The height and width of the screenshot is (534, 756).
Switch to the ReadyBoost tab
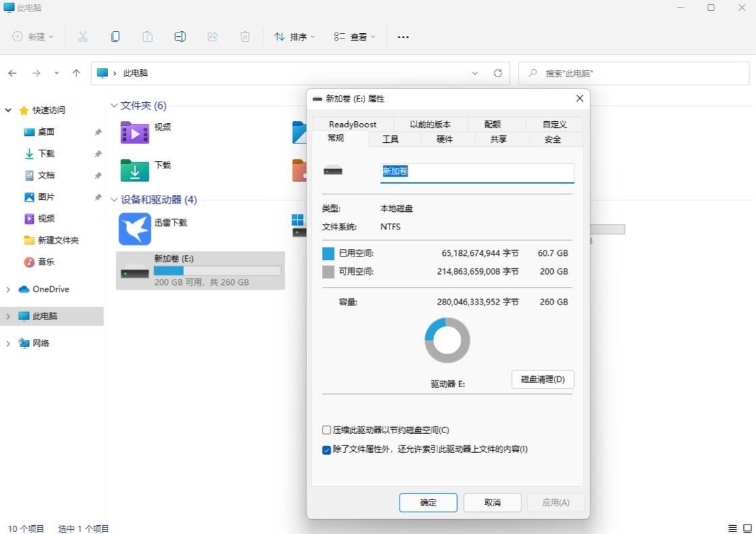click(352, 125)
